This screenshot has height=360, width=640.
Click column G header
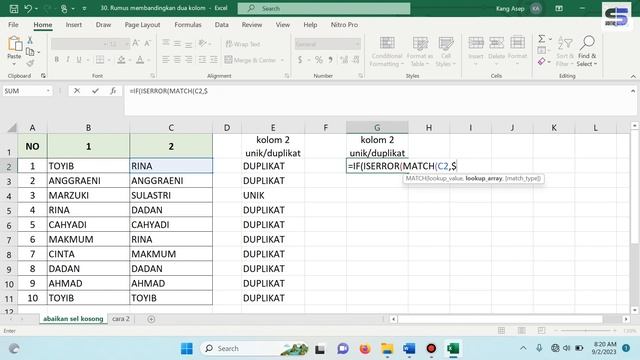pyautogui.click(x=377, y=127)
